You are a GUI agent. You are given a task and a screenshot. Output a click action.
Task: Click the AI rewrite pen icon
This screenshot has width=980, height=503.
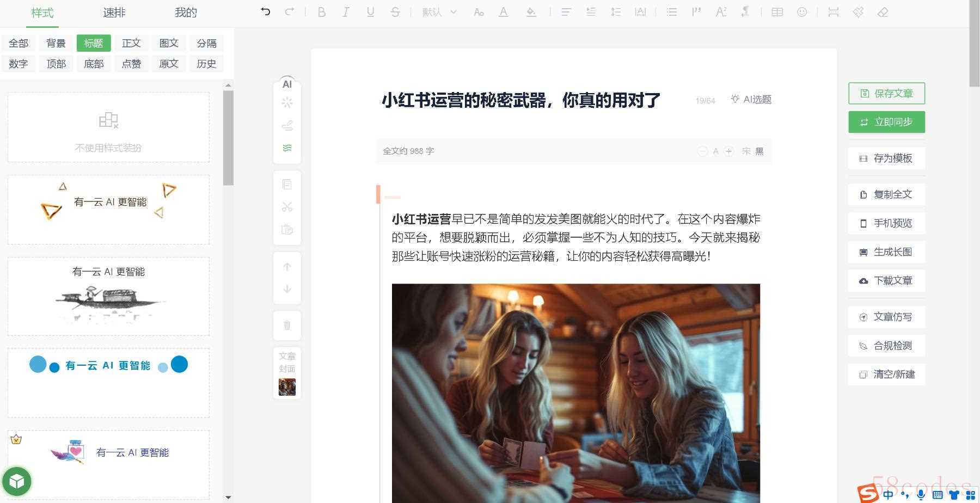click(x=287, y=125)
